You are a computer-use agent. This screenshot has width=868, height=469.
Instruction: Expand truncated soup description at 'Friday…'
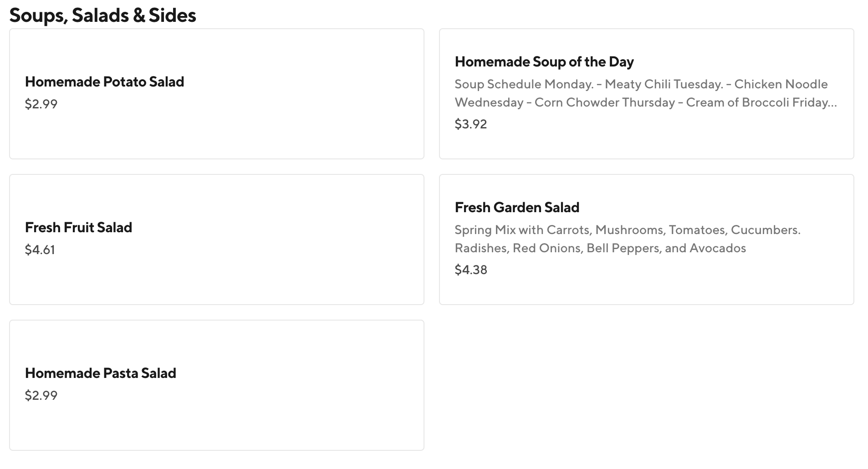pos(815,102)
